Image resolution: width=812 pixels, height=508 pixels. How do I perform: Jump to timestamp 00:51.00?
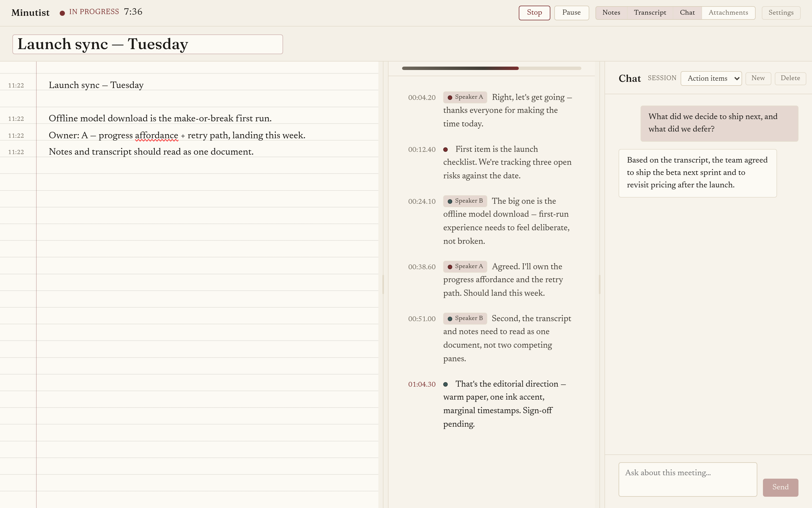pyautogui.click(x=422, y=319)
